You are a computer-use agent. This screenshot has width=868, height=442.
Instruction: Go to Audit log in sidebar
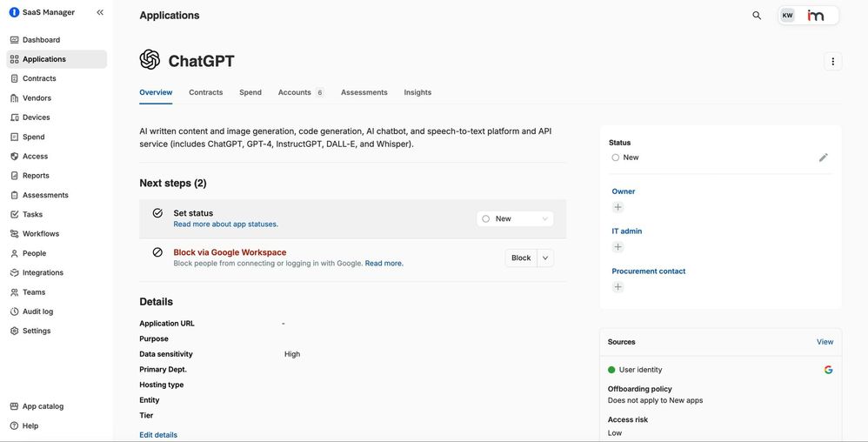(x=37, y=311)
